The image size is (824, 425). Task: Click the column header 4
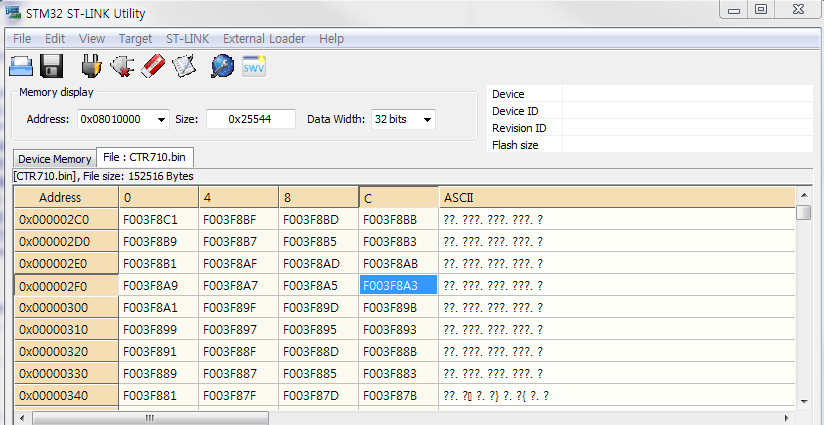coord(239,197)
